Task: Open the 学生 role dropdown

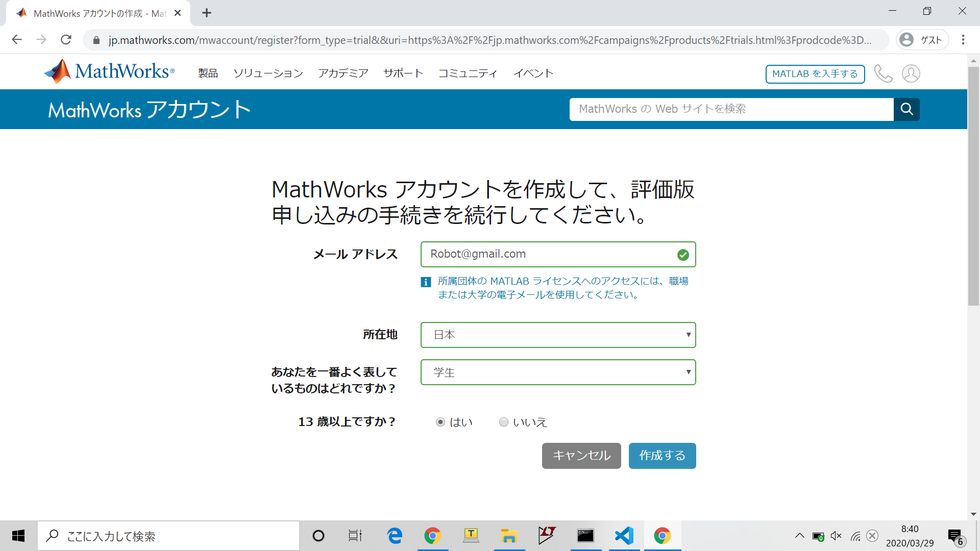Action: pyautogui.click(x=558, y=372)
